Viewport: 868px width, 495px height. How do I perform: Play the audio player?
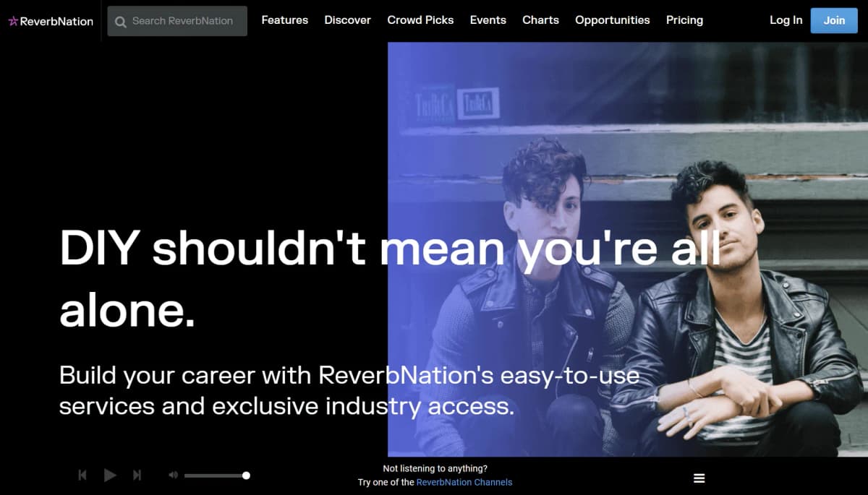pos(110,475)
